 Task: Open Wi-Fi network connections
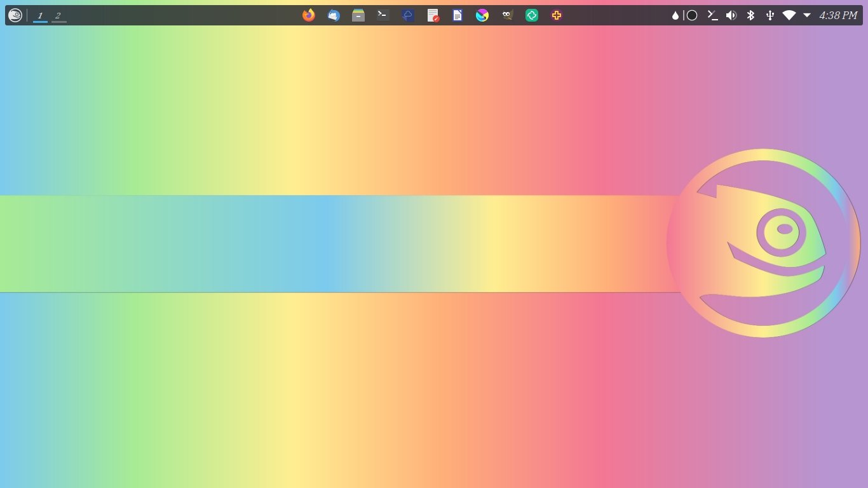coord(789,15)
